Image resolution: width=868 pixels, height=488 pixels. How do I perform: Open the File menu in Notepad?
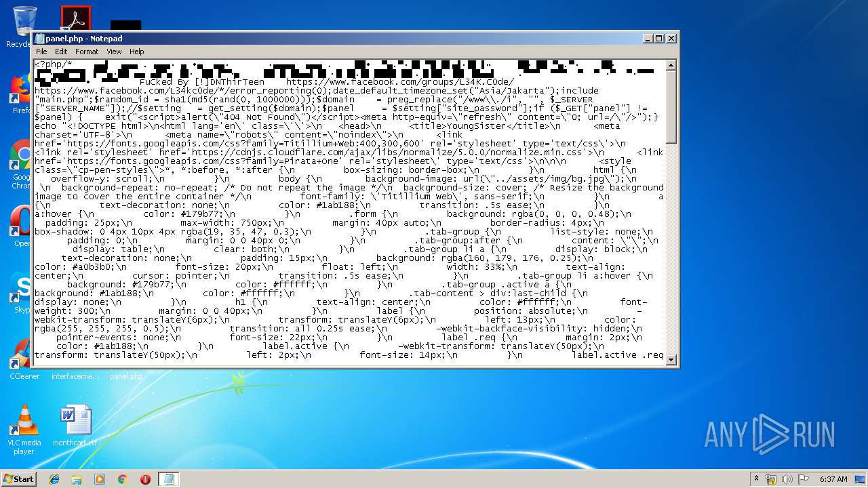(x=41, y=52)
